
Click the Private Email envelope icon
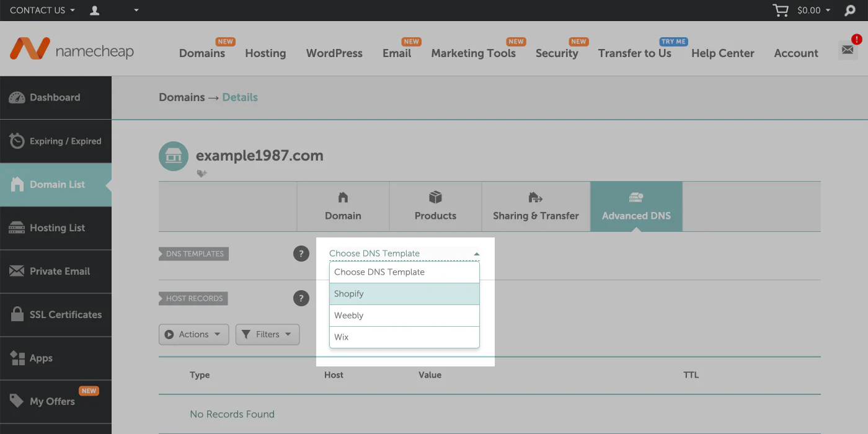(17, 271)
